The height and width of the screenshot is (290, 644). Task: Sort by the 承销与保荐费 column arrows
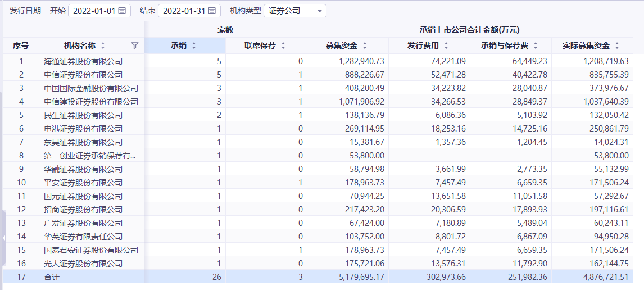coord(535,46)
